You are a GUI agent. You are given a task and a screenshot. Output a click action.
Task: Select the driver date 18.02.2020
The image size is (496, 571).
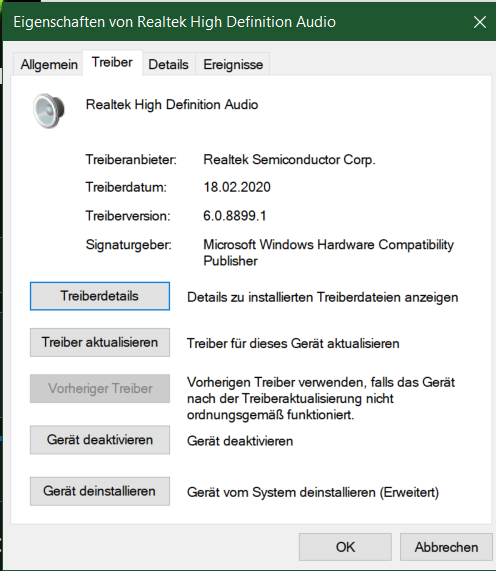pyautogui.click(x=237, y=187)
